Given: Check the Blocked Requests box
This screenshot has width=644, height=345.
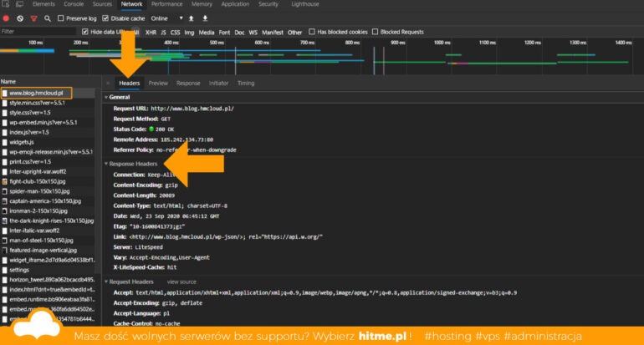Looking at the screenshot, I should (375, 32).
